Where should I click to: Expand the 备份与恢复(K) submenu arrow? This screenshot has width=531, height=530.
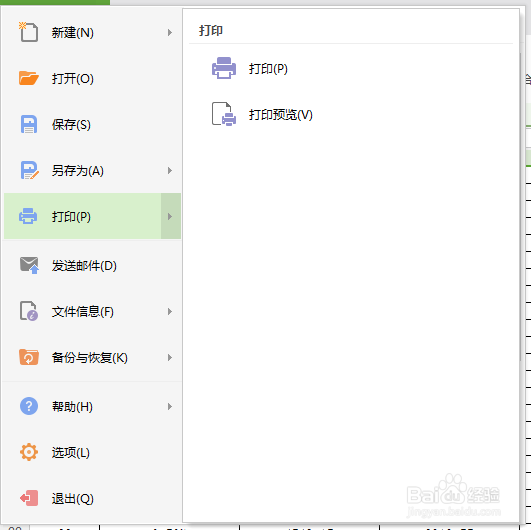170,358
